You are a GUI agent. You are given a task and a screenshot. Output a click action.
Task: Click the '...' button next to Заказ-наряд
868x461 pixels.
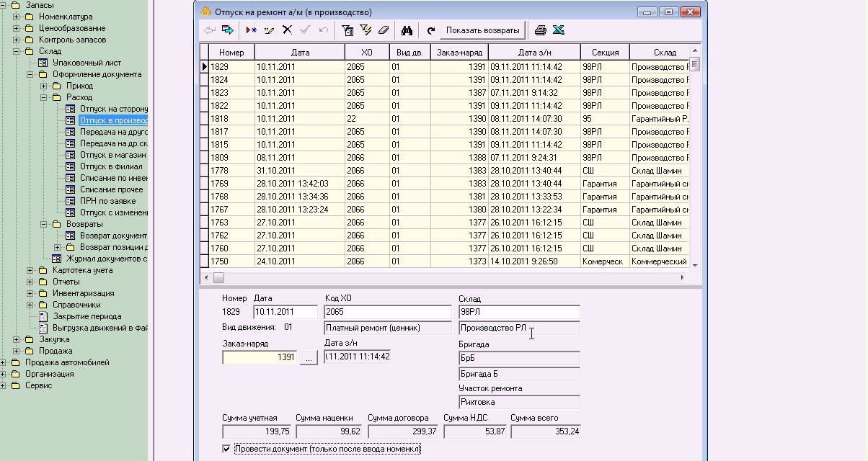pos(309,357)
